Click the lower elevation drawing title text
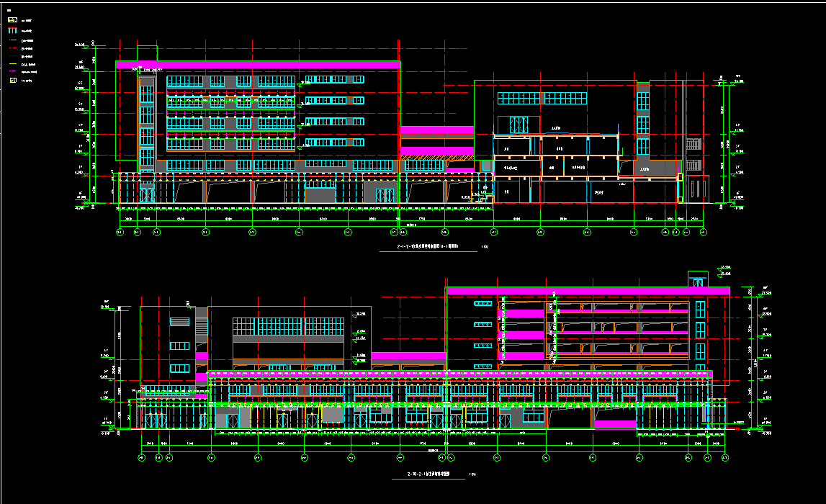Viewport: 826px width, 504px height. pyautogui.click(x=428, y=475)
